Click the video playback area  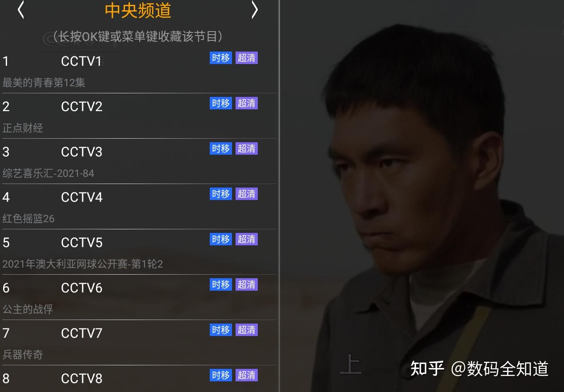(x=422, y=196)
